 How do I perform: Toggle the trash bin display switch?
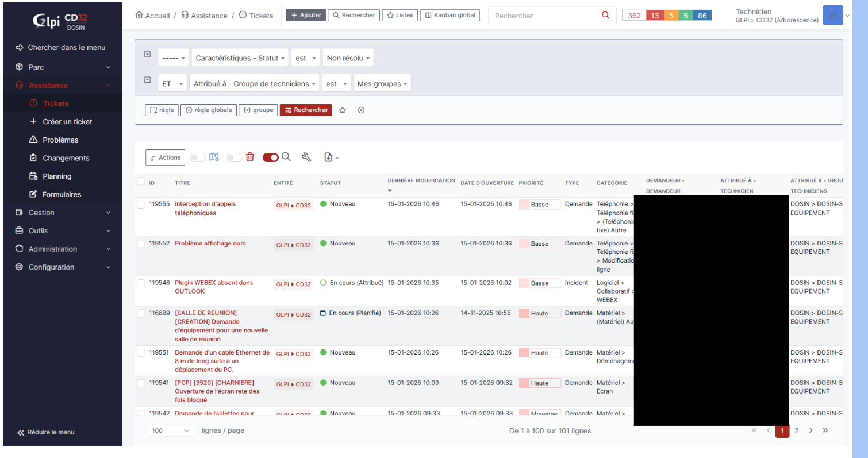tap(234, 157)
